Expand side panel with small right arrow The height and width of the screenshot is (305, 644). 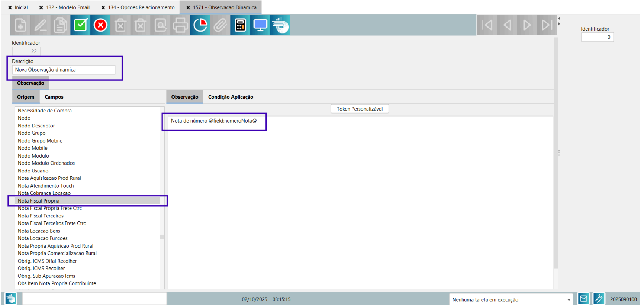click(x=559, y=24)
